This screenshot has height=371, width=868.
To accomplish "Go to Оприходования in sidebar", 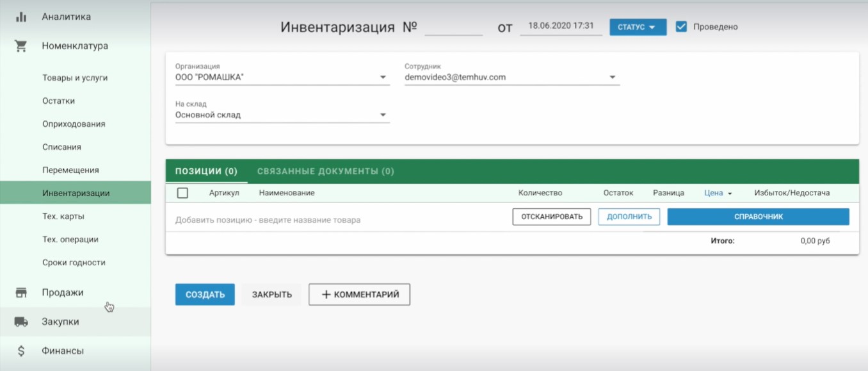I will 74,124.
